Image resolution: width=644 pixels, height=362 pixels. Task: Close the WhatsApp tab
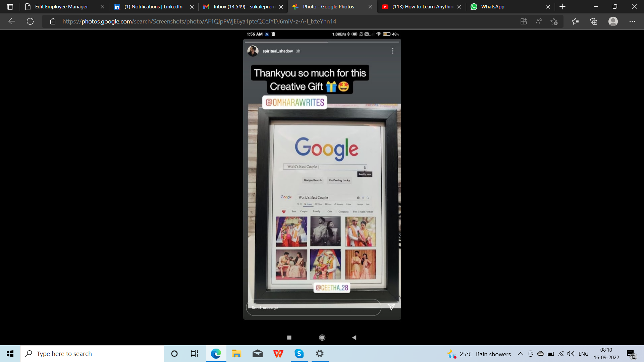coord(548,7)
